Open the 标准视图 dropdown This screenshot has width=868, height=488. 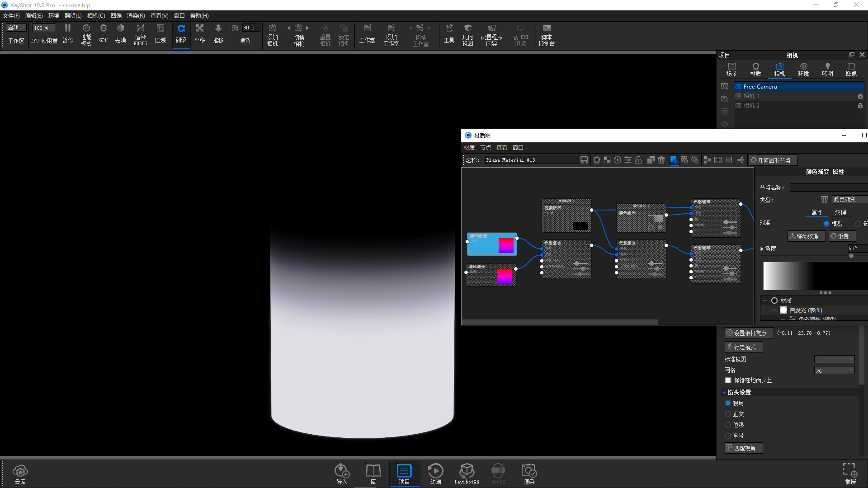pos(834,359)
